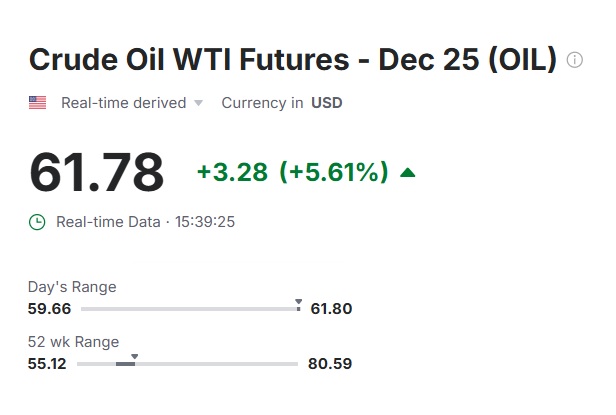
Task: Click the 61.78 price value
Action: [96, 172]
